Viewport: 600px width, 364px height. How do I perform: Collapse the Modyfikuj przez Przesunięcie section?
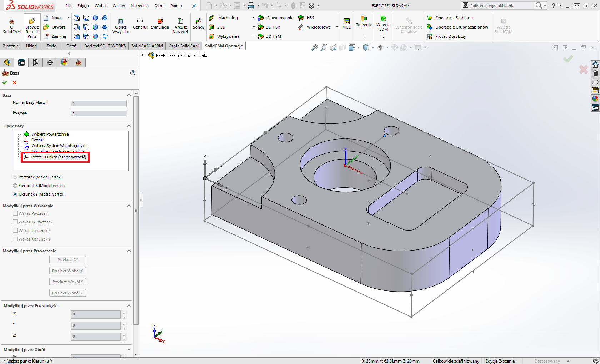coord(129,306)
